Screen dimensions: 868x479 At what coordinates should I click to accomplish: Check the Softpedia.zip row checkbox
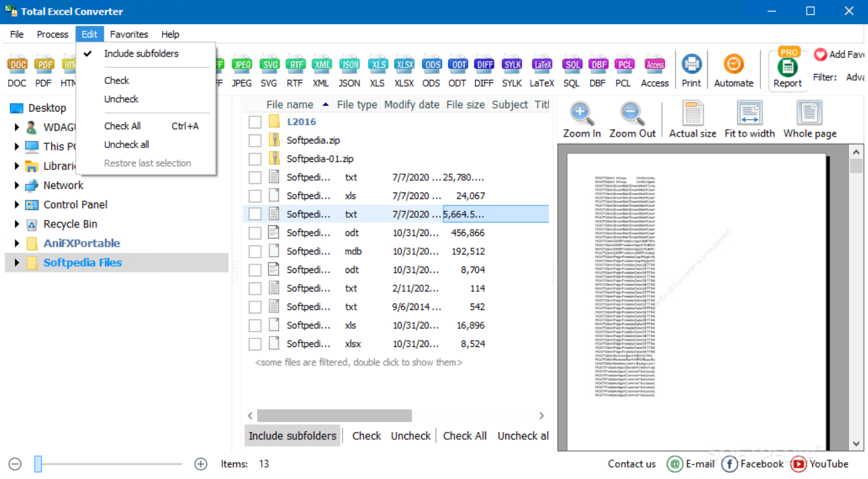255,141
